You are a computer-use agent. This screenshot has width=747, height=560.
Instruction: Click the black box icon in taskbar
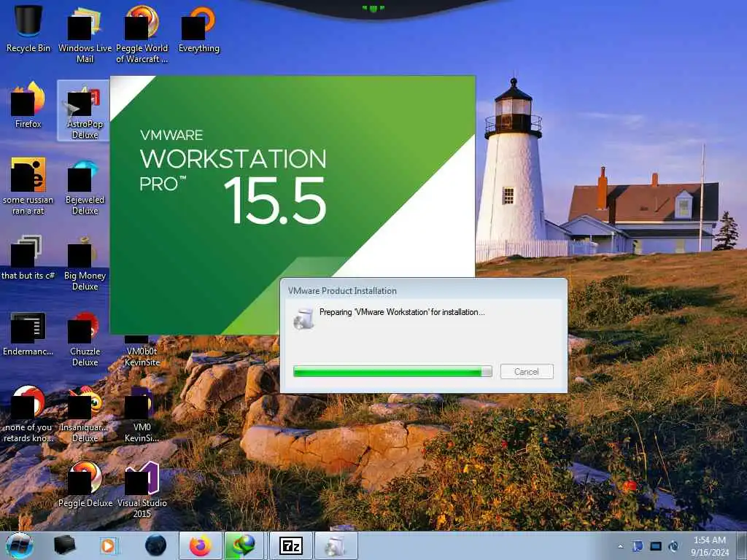point(64,545)
